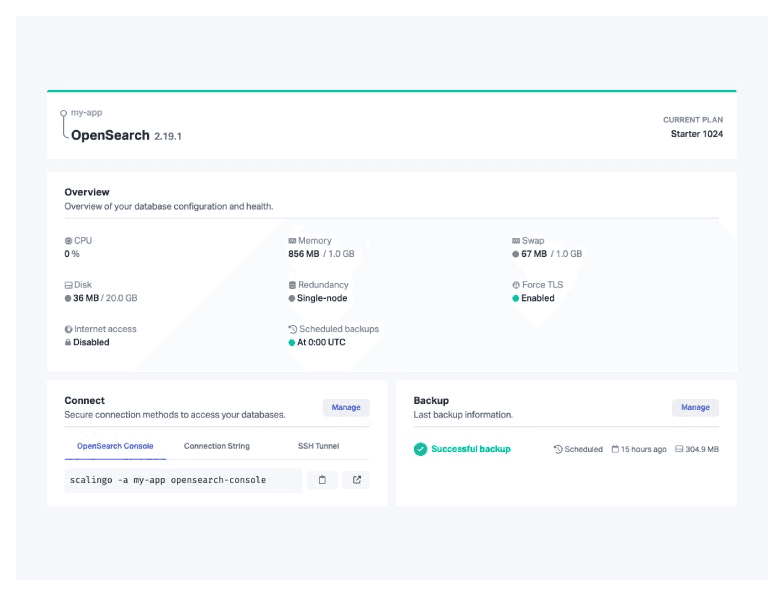Click the CURRENT PLAN label

click(693, 120)
